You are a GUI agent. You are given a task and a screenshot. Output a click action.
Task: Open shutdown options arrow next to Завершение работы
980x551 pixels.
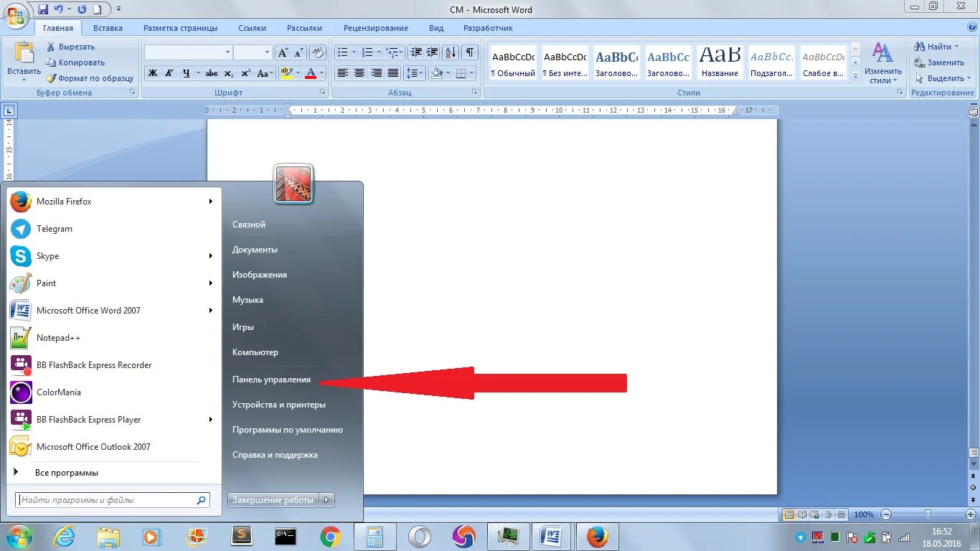coord(326,500)
